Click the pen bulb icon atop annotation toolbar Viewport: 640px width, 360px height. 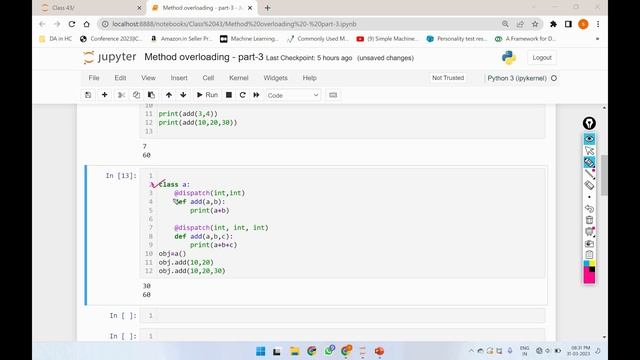click(x=589, y=123)
